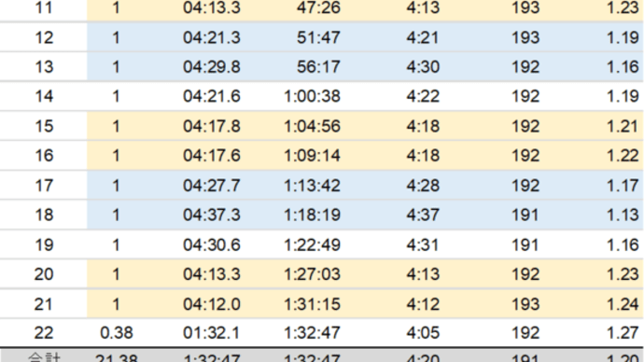Click lap number 12 row header

click(x=44, y=37)
